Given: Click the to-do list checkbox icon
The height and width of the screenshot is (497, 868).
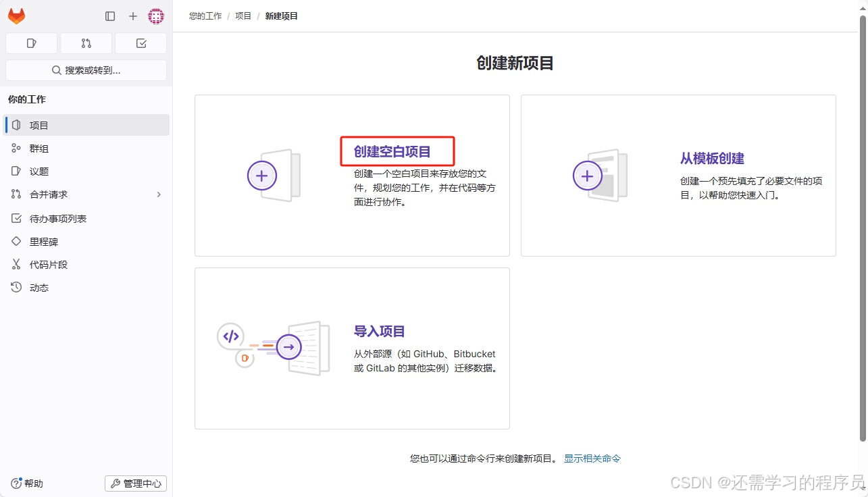Looking at the screenshot, I should [16, 218].
